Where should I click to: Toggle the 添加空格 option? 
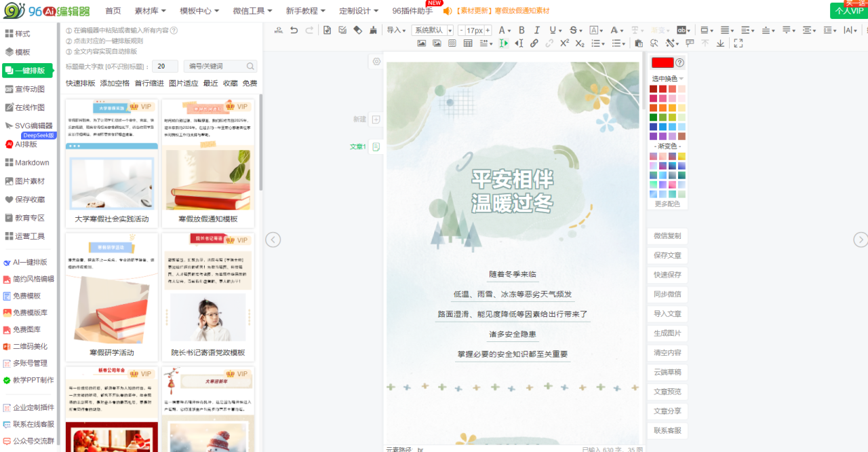[115, 83]
